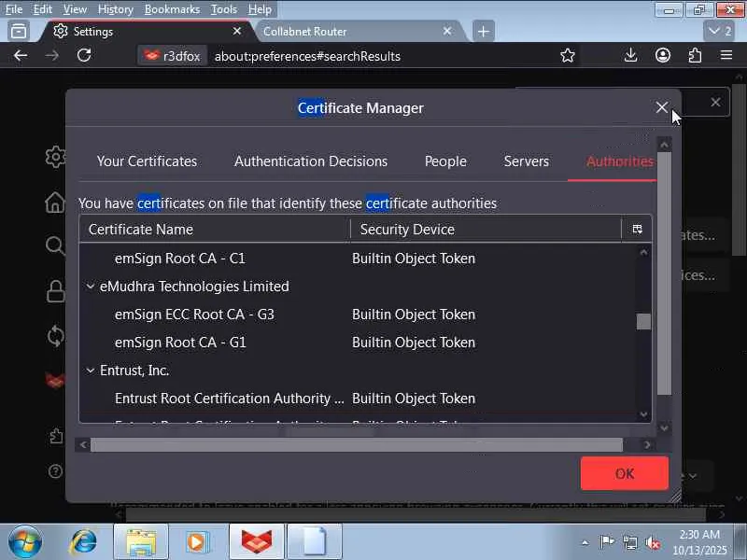Open Extensions & Themes sidebar icon
The width and height of the screenshot is (747, 560).
click(x=56, y=436)
